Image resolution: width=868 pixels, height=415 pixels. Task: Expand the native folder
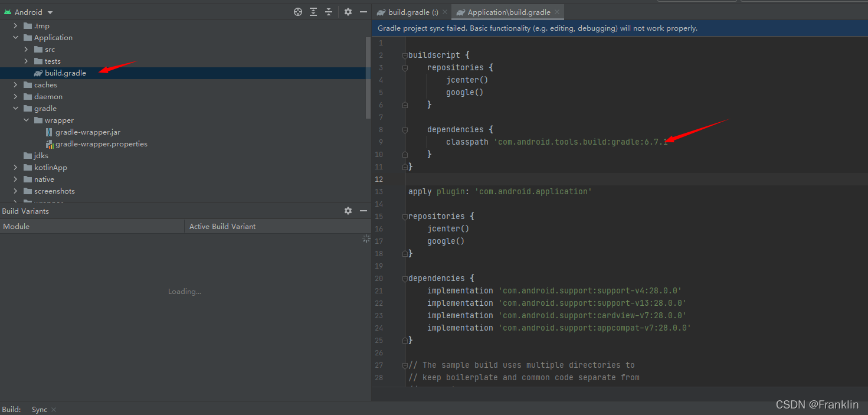[x=16, y=179]
